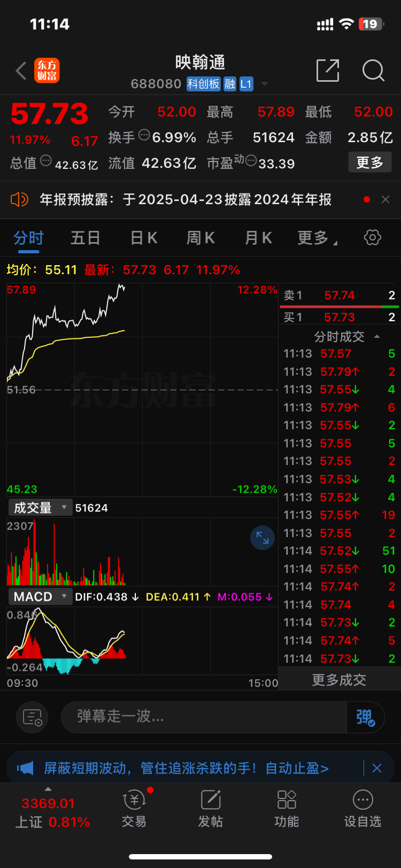Tap the large price 57.73
401x868 pixels.
click(49, 113)
